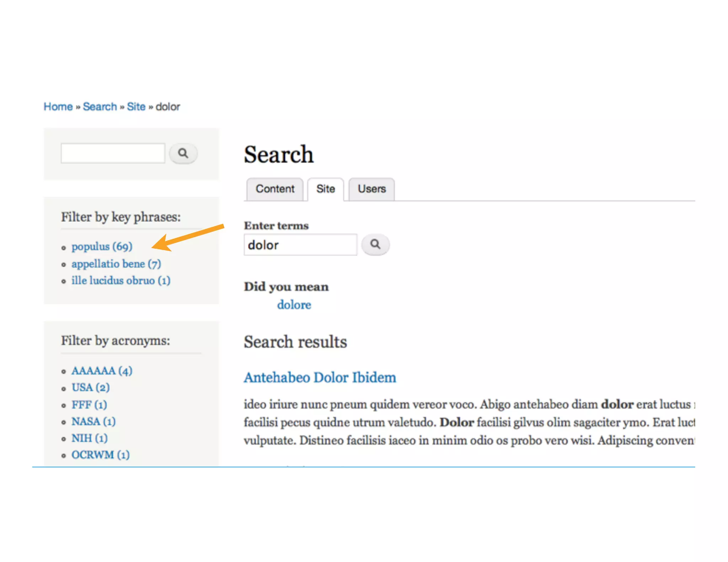The width and height of the screenshot is (728, 562).
Task: Filter by OCRWM (1) acronym
Action: pos(101,455)
